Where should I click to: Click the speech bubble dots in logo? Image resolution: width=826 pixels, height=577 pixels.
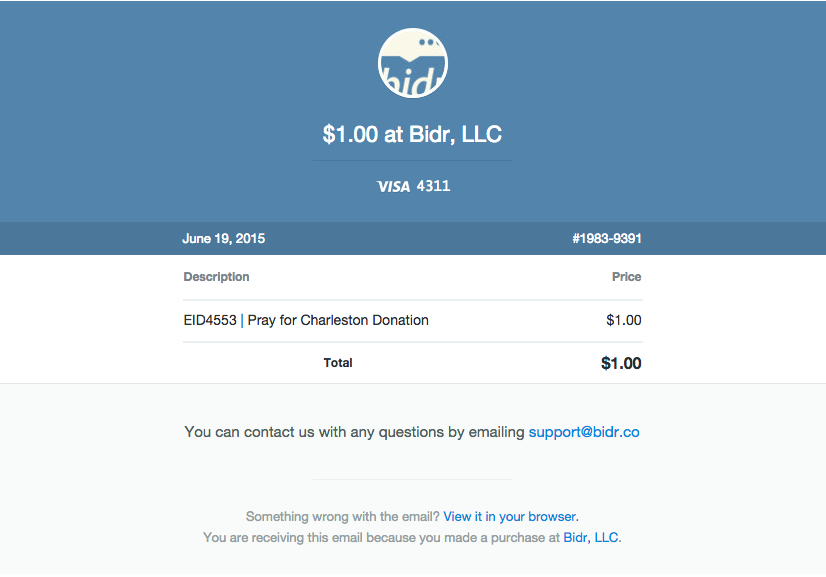coord(428,42)
